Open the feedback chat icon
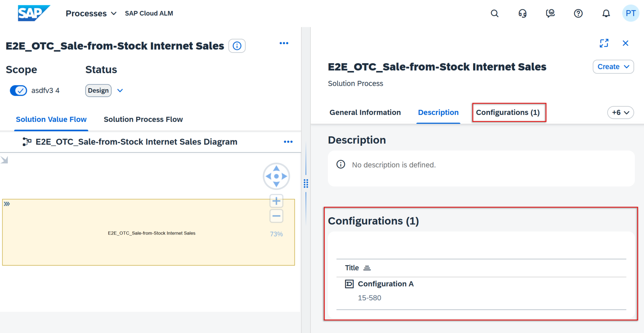Screen dimensions: 644x333 coord(550,13)
